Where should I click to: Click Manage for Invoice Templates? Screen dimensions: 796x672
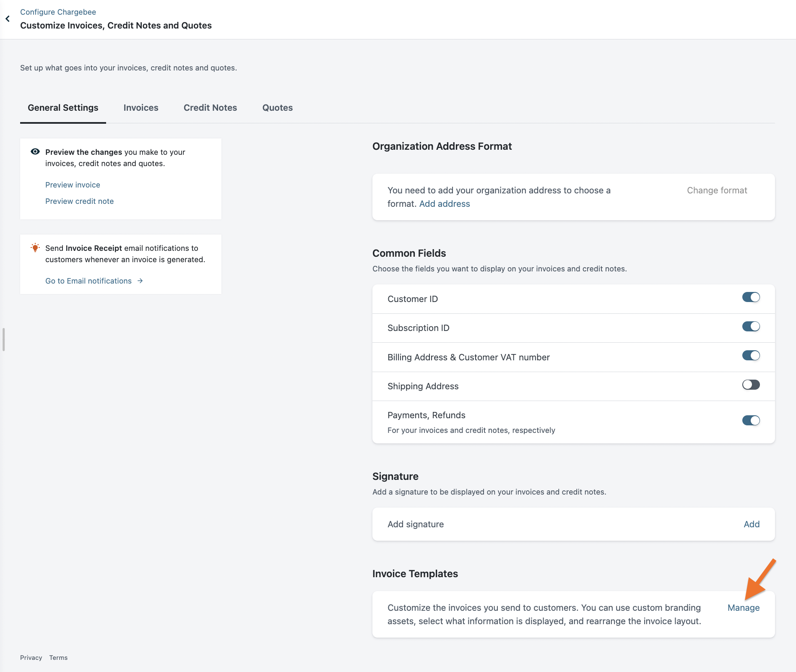743,608
